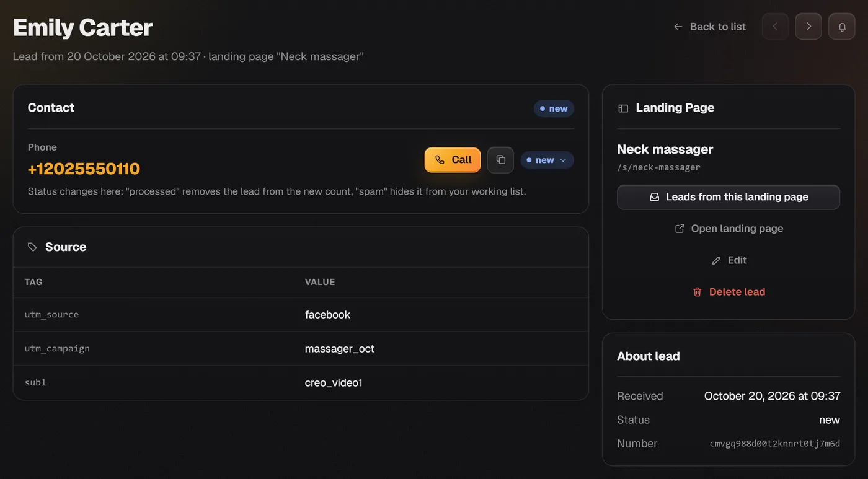
Task: Click the Landing Page panel icon
Action: pos(623,108)
